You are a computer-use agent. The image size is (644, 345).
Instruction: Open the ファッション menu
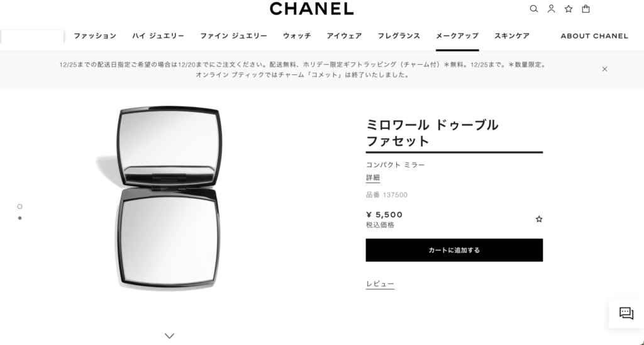click(95, 36)
